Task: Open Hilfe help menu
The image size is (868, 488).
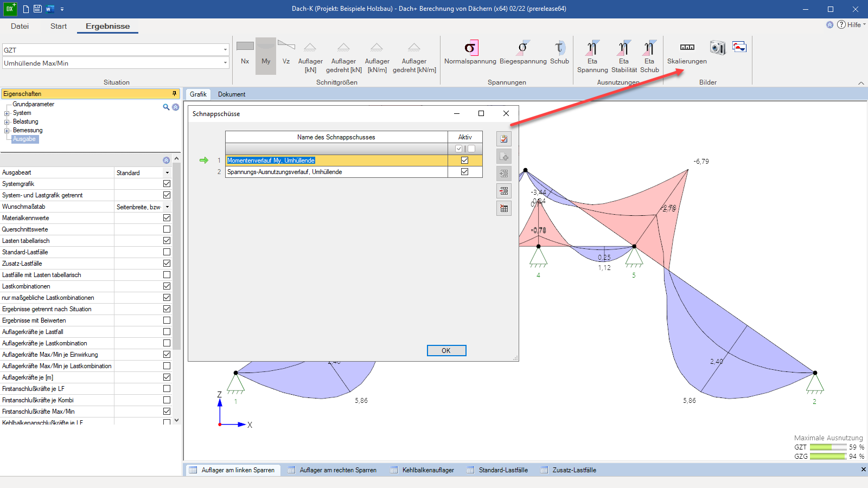Action: pyautogui.click(x=851, y=24)
